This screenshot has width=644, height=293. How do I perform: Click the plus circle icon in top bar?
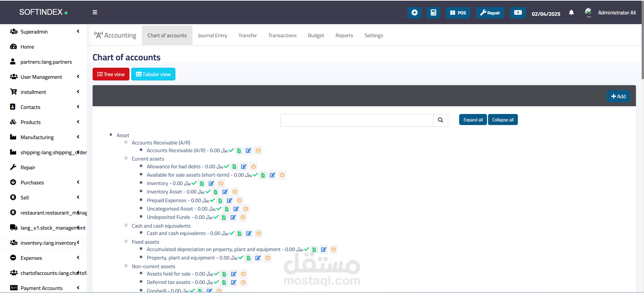pos(415,13)
